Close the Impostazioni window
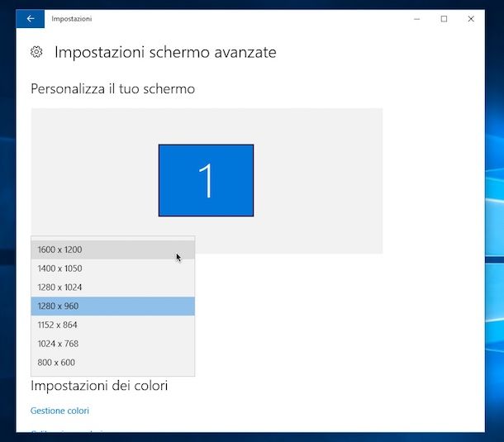This screenshot has height=442, width=504. pos(471,18)
